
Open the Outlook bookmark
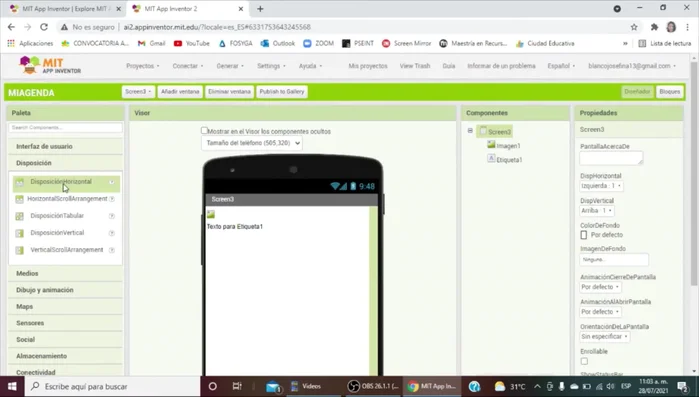point(278,43)
